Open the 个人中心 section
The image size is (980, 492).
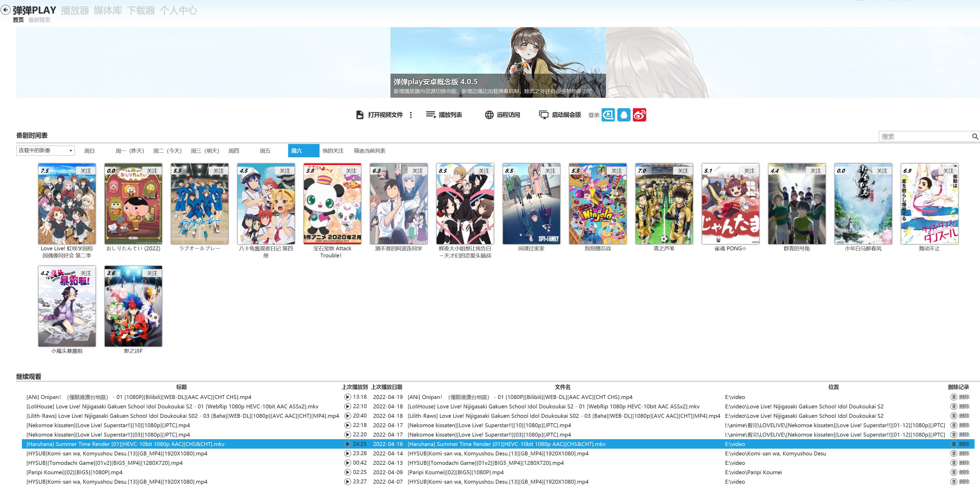(x=178, y=10)
